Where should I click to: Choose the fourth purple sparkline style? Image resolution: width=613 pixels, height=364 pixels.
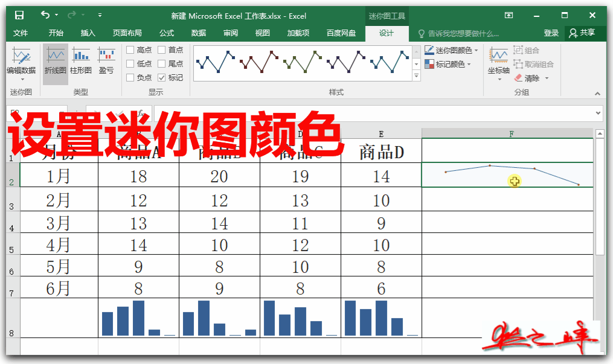pyautogui.click(x=345, y=62)
